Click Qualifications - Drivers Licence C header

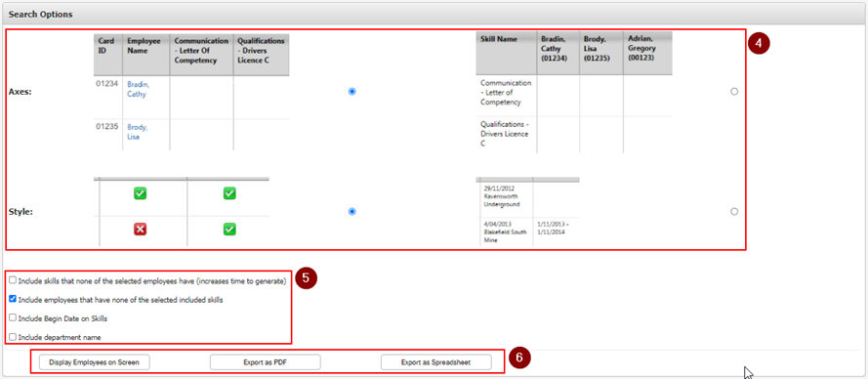tap(262, 55)
